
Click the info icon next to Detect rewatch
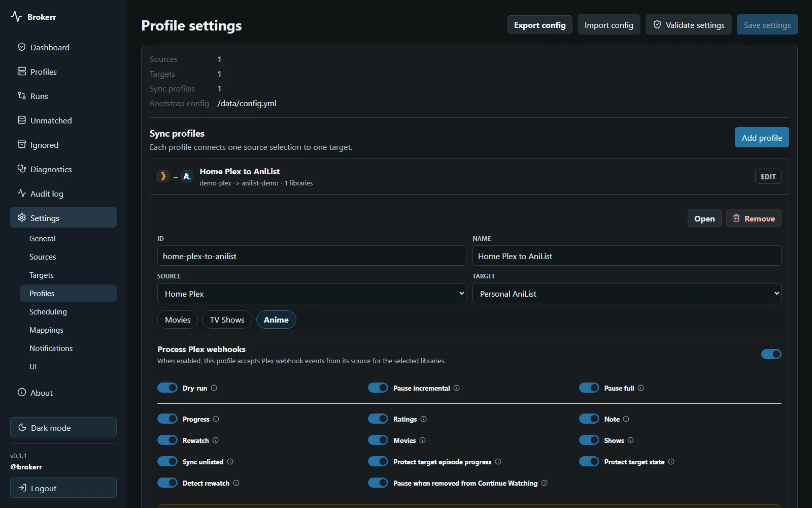[236, 483]
